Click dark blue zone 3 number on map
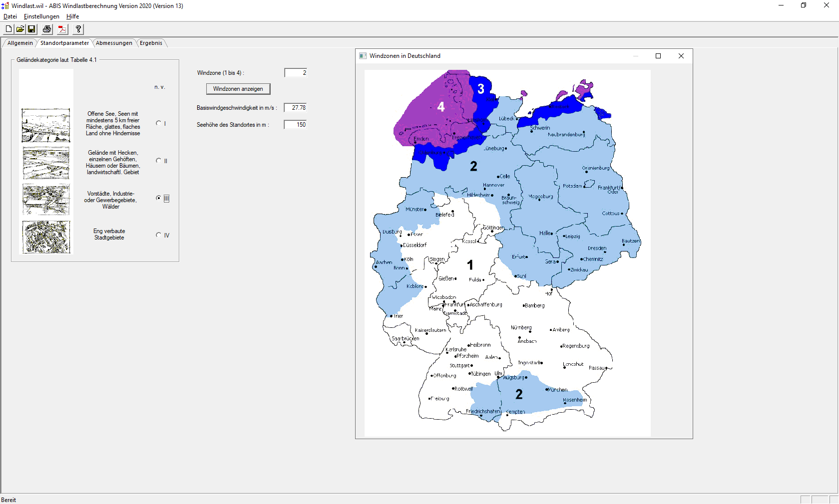 coord(481,89)
